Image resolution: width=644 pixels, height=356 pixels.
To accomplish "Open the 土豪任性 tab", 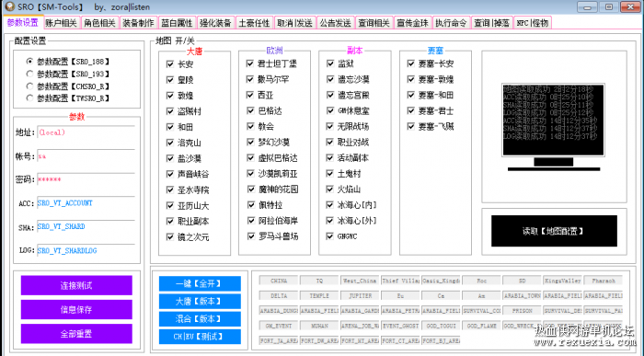I will (254, 23).
